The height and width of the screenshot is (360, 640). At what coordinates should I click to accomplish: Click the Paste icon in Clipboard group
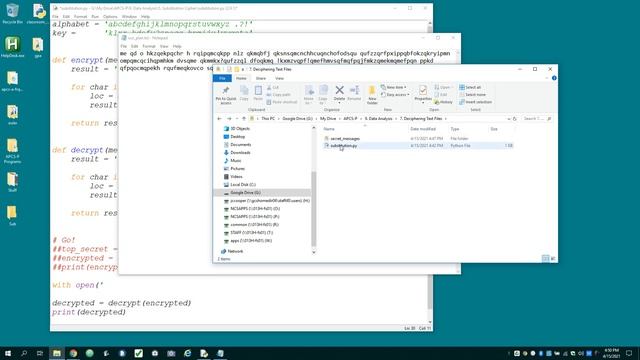(258, 93)
